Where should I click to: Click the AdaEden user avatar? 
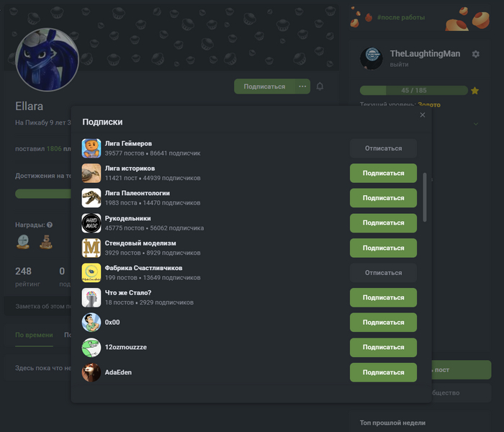[91, 372]
